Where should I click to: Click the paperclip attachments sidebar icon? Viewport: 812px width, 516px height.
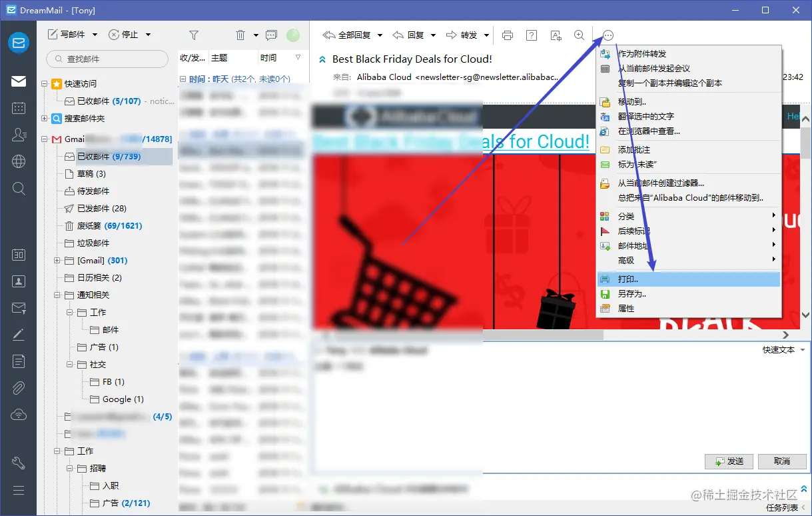[x=19, y=388]
